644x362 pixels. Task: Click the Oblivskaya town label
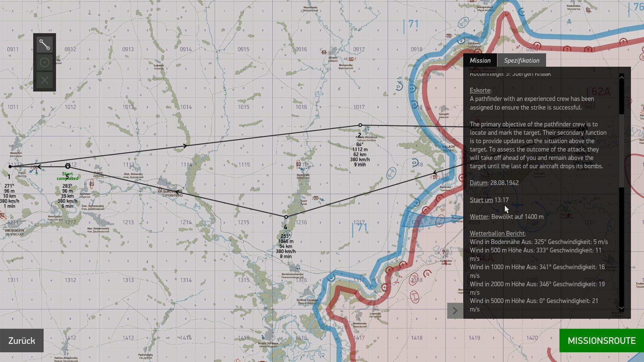(14, 232)
